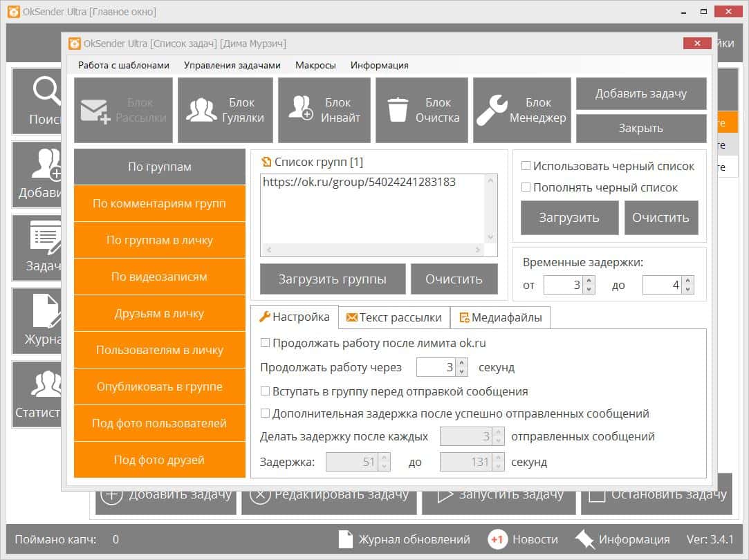Screen dimensions: 749x560
Task: Click the Блок Очистка trash icon
Action: 398,110
